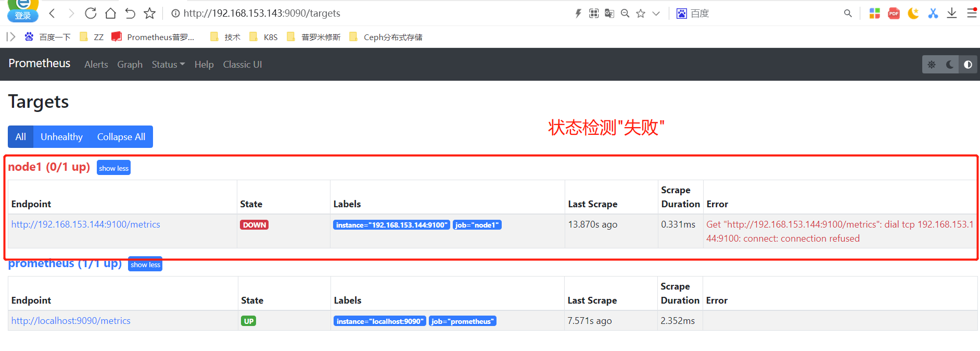
Task: Click the blue scissors screenshot icon
Action: (x=933, y=14)
